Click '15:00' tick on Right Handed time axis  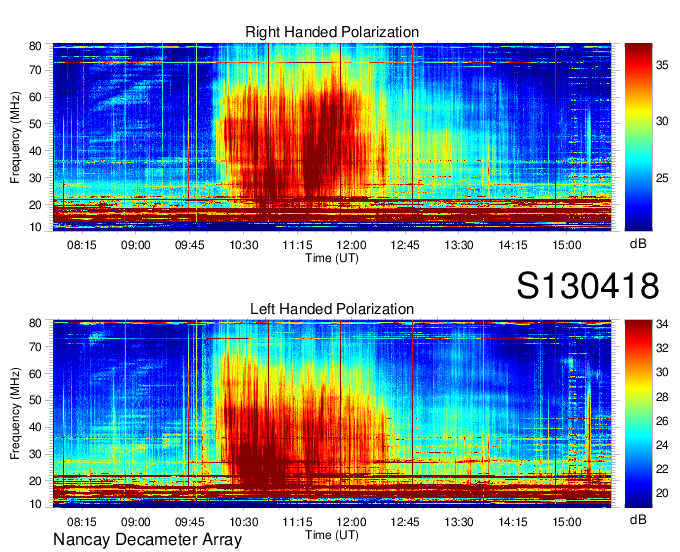pyautogui.click(x=567, y=245)
